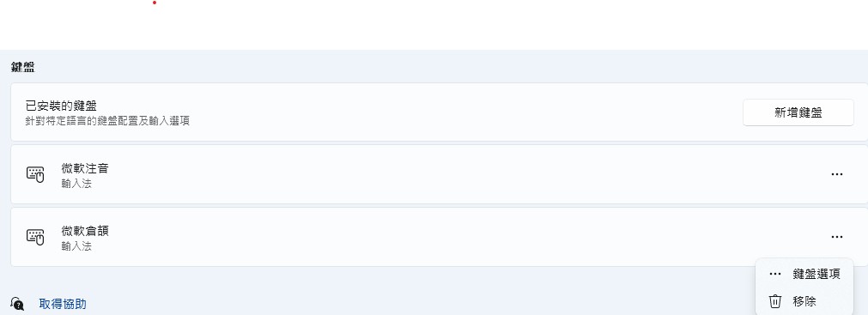Click the ellipsis icon beside 鍵盤選項
Image resolution: width=868 pixels, height=315 pixels.
pos(775,274)
